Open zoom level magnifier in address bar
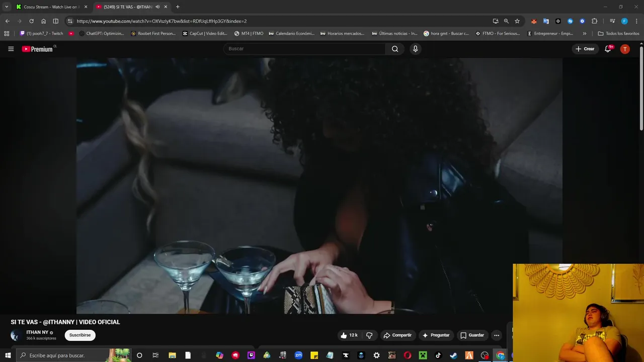 (506, 21)
